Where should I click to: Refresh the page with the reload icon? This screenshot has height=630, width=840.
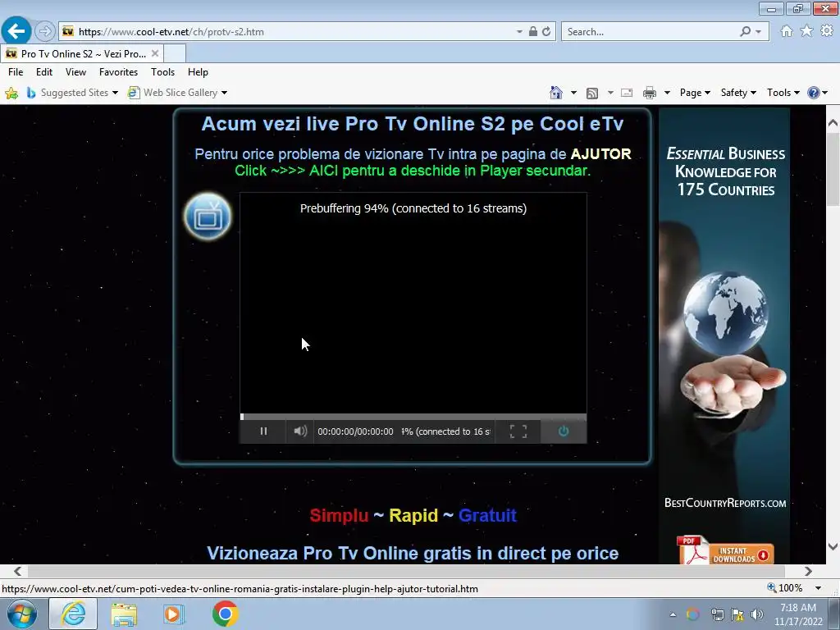tap(546, 32)
